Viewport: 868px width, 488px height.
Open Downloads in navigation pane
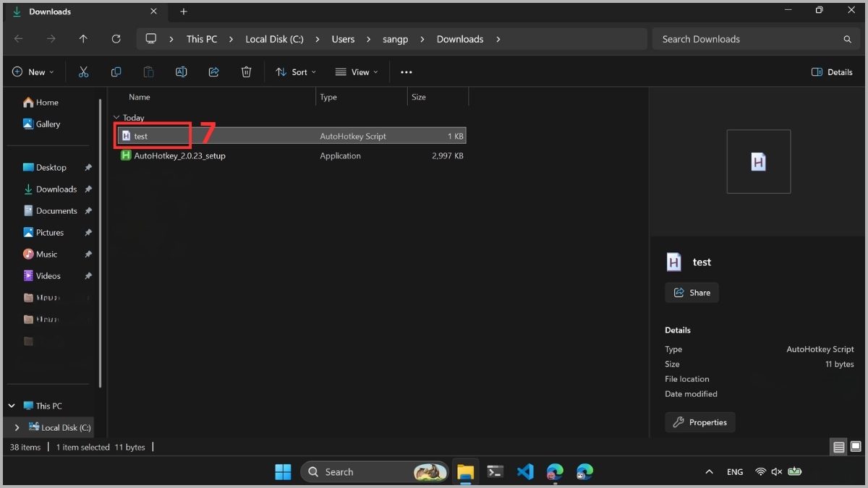51,189
